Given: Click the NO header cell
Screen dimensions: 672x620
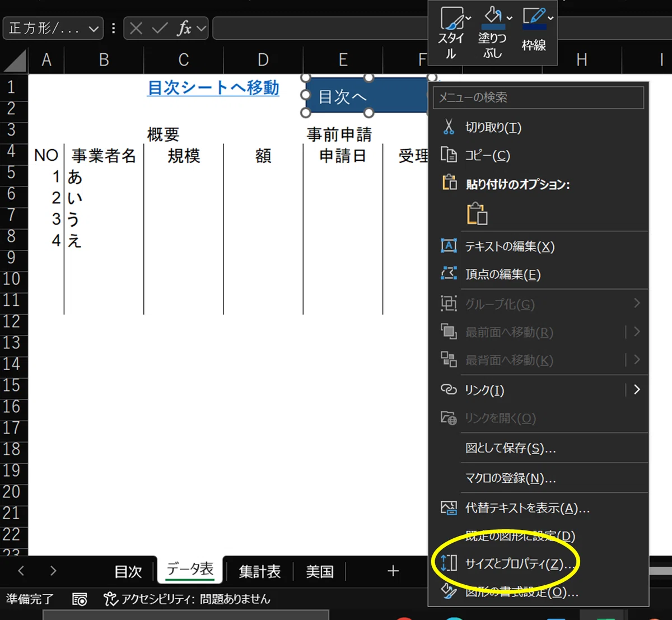Looking at the screenshot, I should pyautogui.click(x=46, y=155).
